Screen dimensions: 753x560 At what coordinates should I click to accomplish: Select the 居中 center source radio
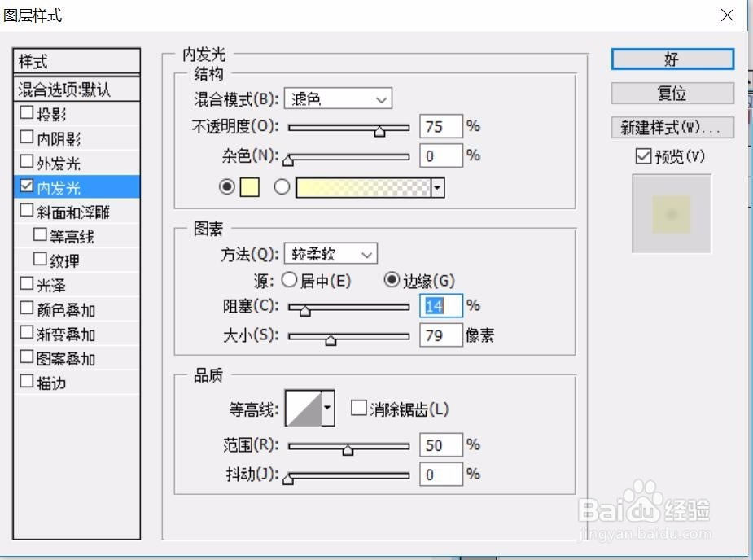[289, 279]
